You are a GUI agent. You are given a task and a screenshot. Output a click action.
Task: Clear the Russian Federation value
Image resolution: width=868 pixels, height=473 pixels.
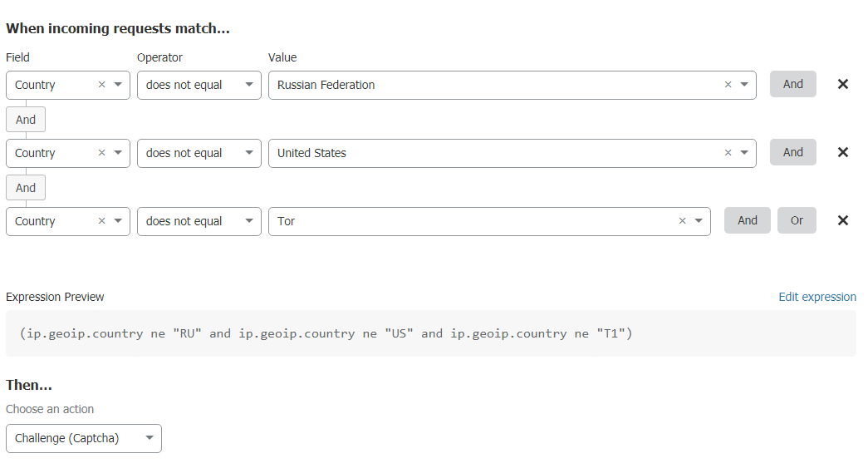pos(728,85)
